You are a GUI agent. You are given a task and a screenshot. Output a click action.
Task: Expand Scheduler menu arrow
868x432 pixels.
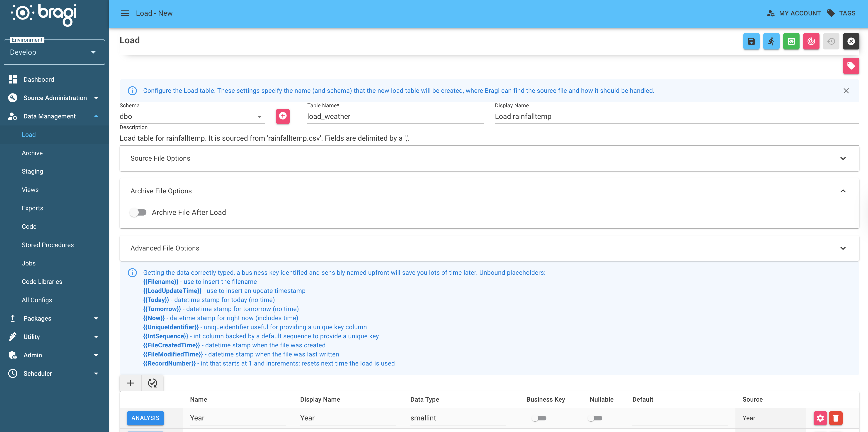click(x=96, y=373)
